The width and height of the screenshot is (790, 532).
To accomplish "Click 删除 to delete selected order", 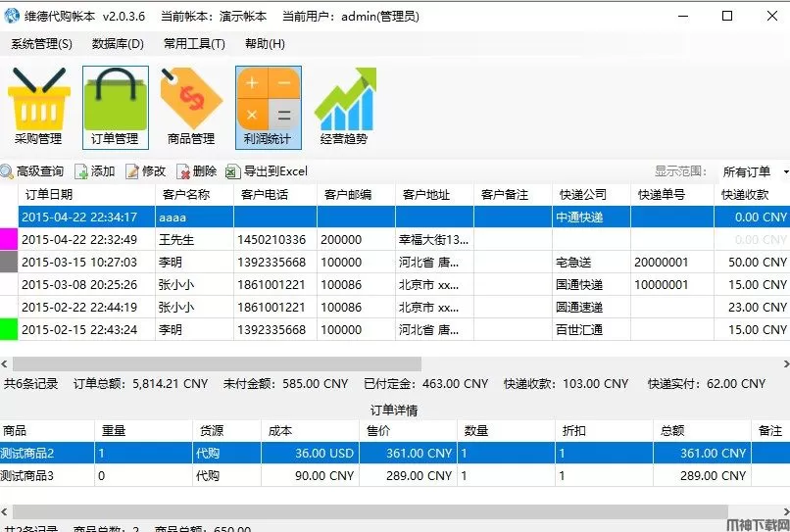I will pos(196,171).
